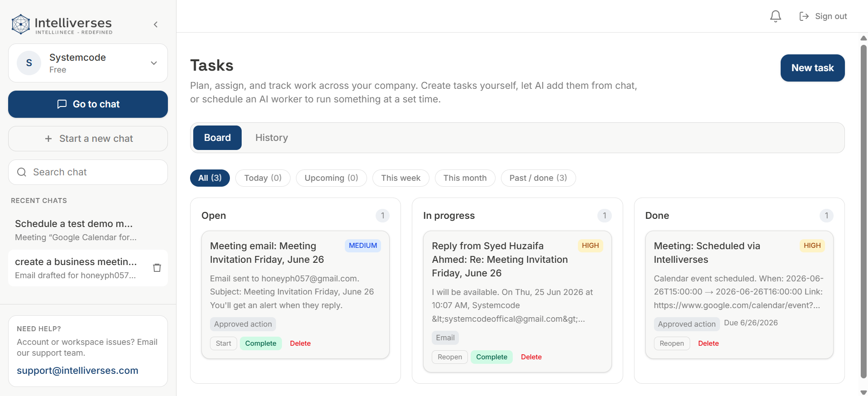Image resolution: width=868 pixels, height=396 pixels.
Task: Click the page scrollbar thumb
Action: tap(863, 211)
